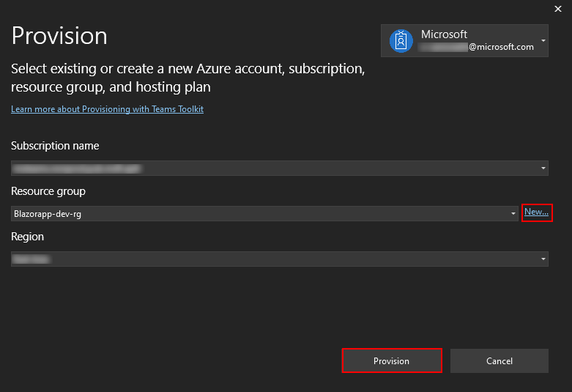Open Learn more about Provisioning link
The image size is (572, 392).
click(x=107, y=109)
